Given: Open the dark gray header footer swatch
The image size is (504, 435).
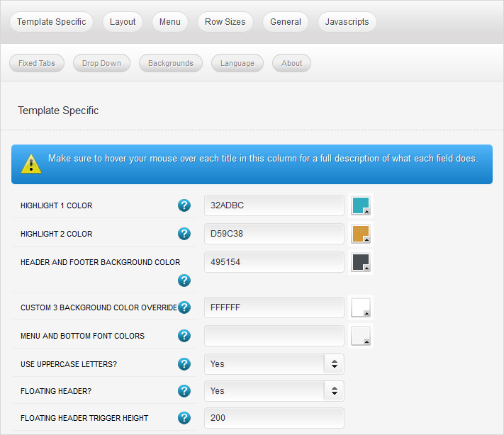Looking at the screenshot, I should [x=361, y=262].
